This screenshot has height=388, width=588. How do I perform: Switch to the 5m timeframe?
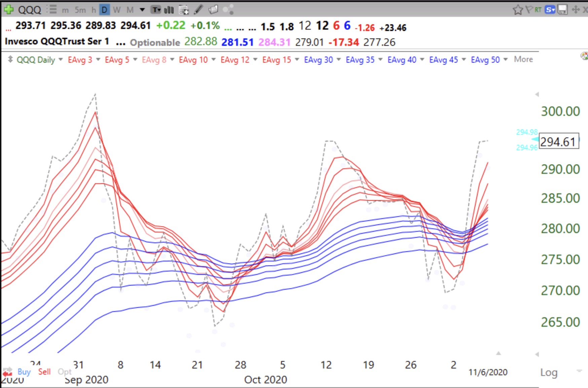[80, 10]
